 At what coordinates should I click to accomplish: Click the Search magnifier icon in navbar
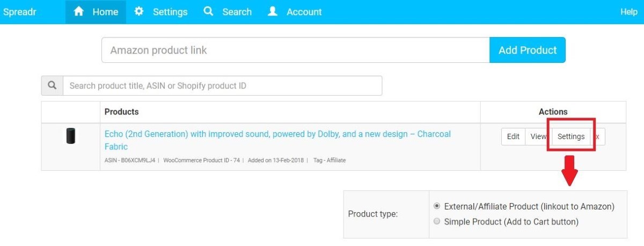209,11
